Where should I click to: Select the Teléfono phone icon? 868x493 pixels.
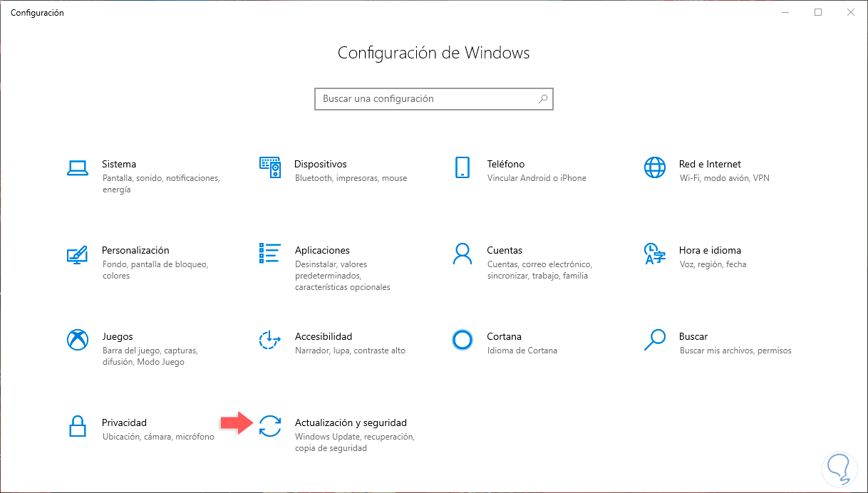pyautogui.click(x=463, y=167)
